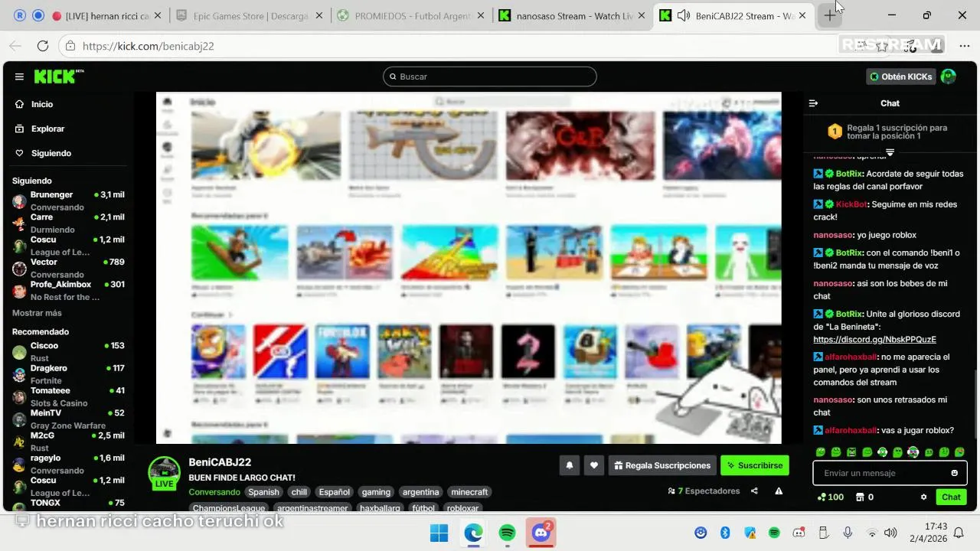The image size is (980, 551).
Task: Open the Kick hamburger menu
Action: point(19,77)
